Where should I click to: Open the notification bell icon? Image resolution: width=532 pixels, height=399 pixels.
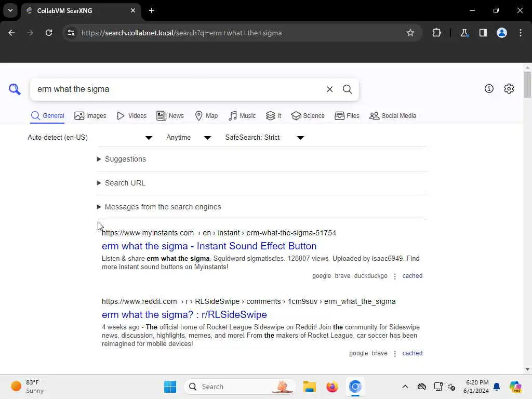pyautogui.click(x=497, y=387)
